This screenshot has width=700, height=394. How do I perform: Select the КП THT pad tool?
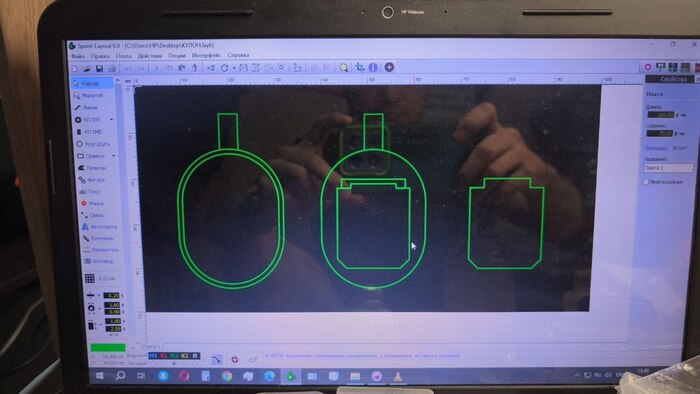click(89, 120)
